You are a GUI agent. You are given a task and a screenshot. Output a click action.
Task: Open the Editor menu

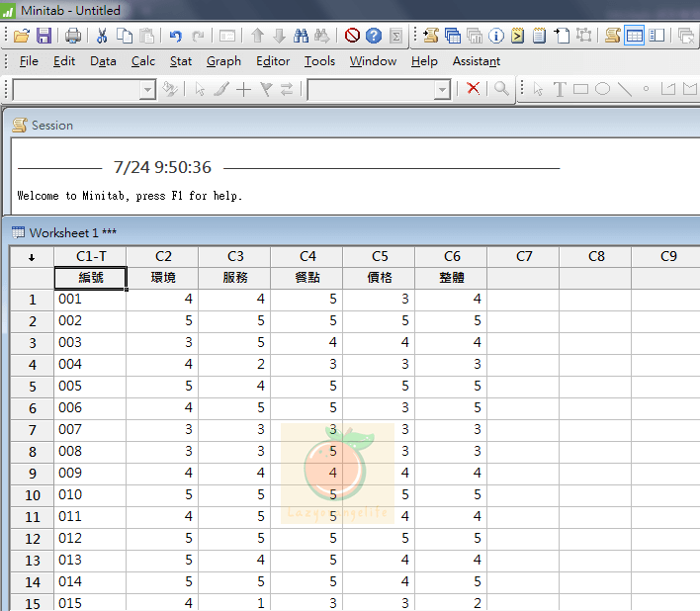273,61
